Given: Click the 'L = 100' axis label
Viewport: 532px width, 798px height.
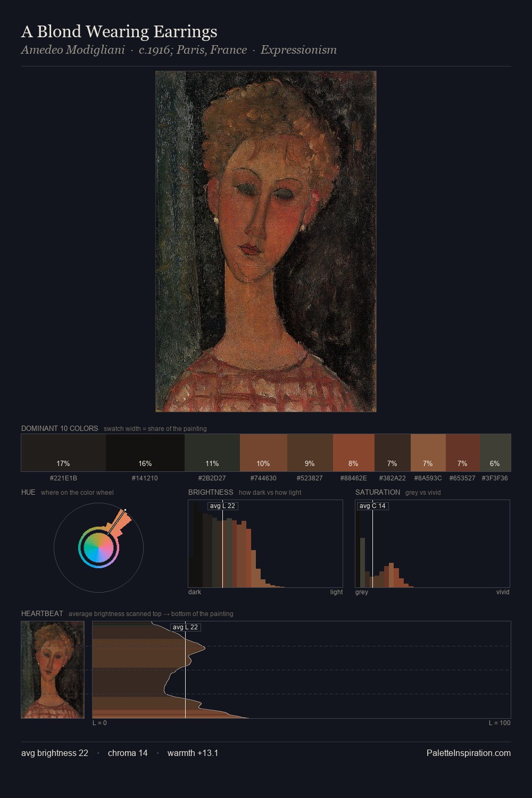Looking at the screenshot, I should (500, 723).
